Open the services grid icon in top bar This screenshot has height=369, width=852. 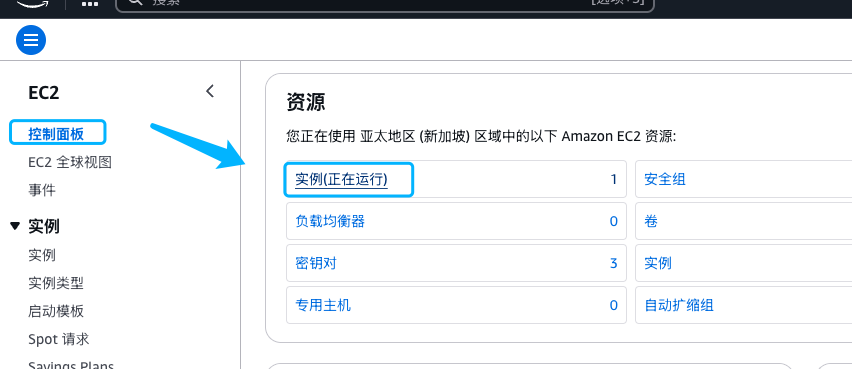pos(90,4)
